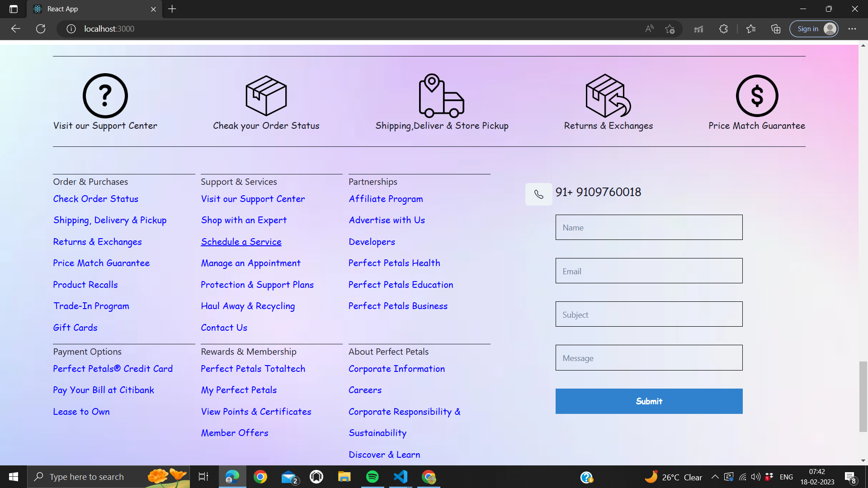Open the Schedule a Service link

click(241, 242)
